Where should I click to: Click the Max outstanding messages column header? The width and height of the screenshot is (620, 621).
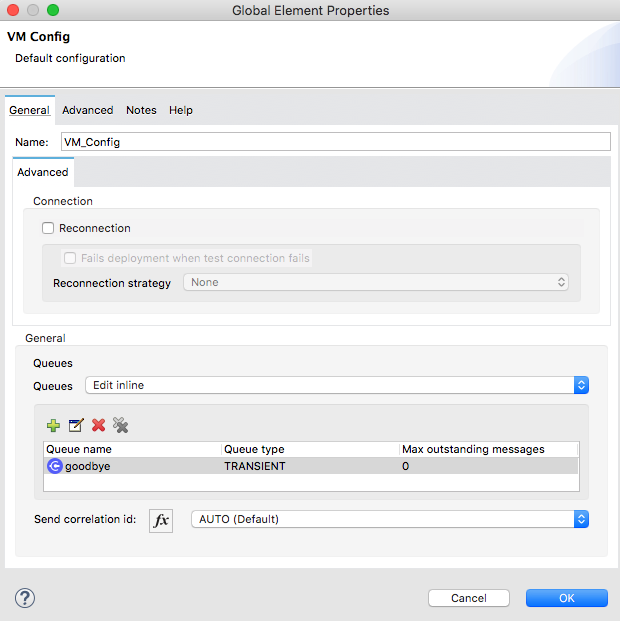coord(488,450)
